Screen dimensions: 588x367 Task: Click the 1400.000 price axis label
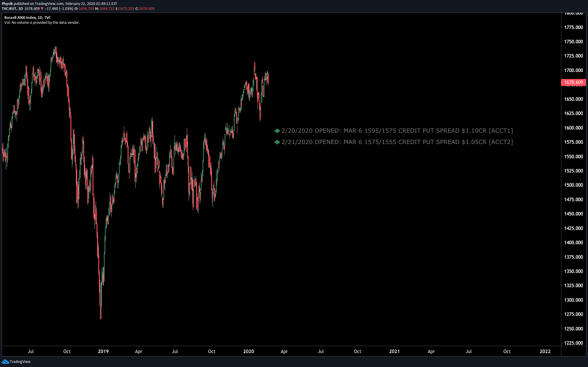[573, 242]
